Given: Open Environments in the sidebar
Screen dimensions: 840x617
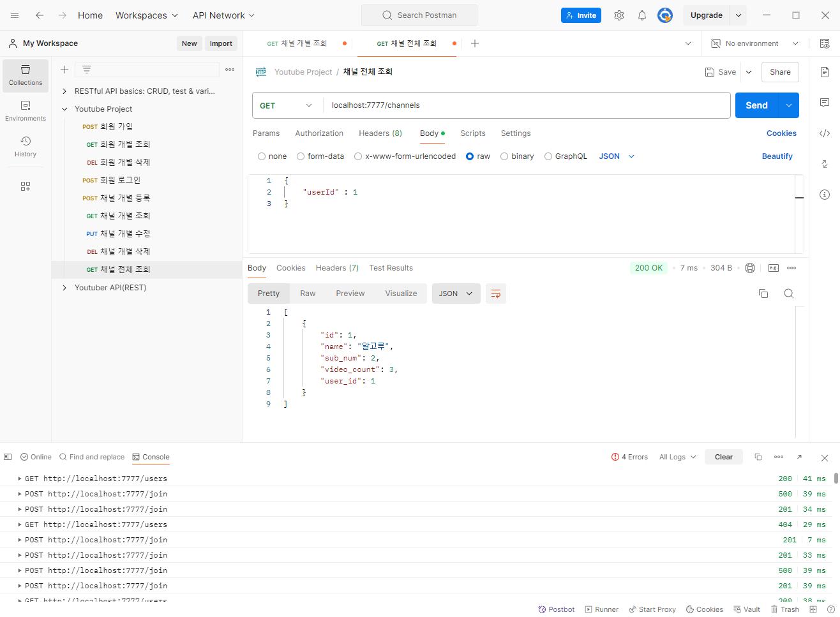Looking at the screenshot, I should point(26,111).
